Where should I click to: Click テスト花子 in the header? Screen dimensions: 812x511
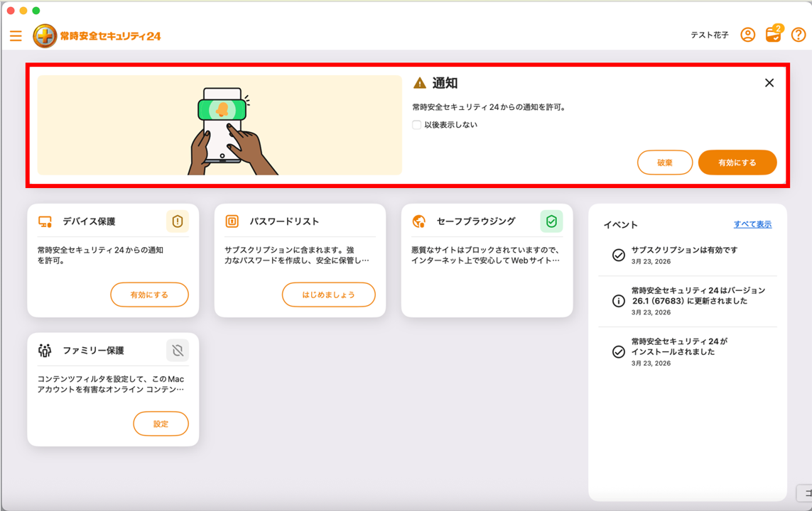[x=708, y=35]
